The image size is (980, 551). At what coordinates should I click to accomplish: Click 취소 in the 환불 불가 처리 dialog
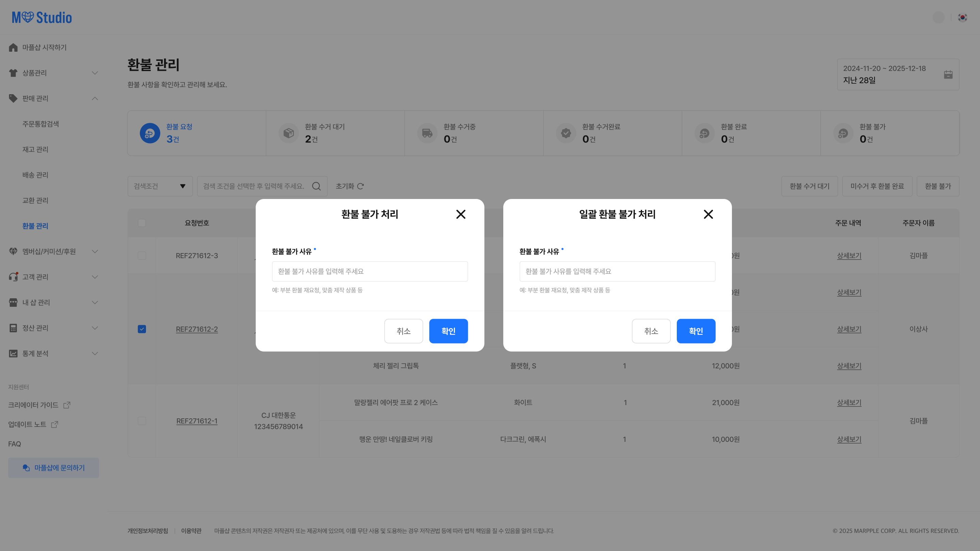[403, 331]
